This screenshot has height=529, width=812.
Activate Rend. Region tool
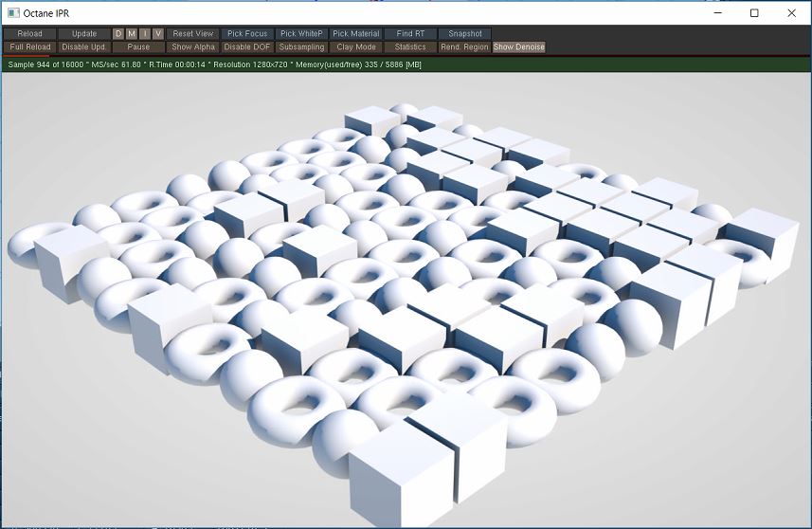(x=464, y=47)
